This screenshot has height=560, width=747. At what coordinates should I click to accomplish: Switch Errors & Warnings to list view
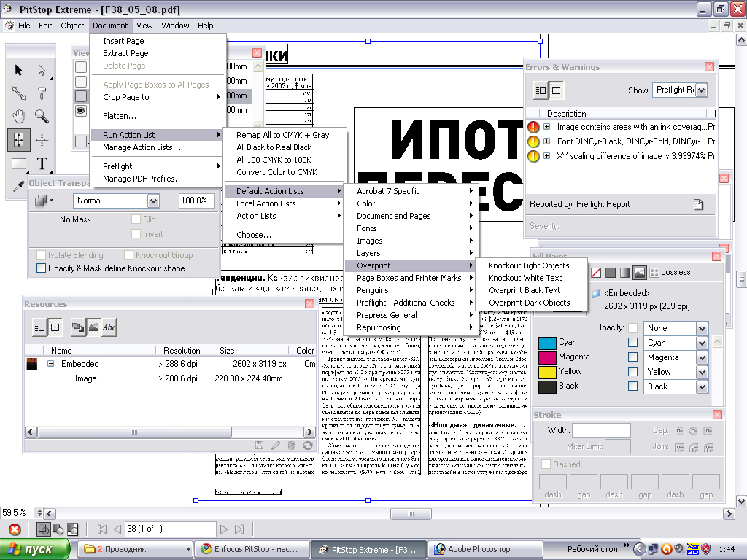[x=541, y=90]
